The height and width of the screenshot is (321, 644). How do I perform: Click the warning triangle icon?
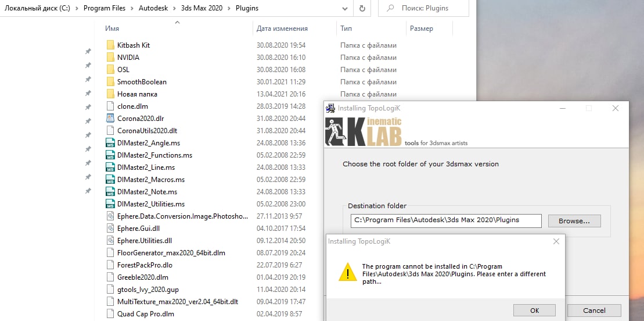point(347,272)
